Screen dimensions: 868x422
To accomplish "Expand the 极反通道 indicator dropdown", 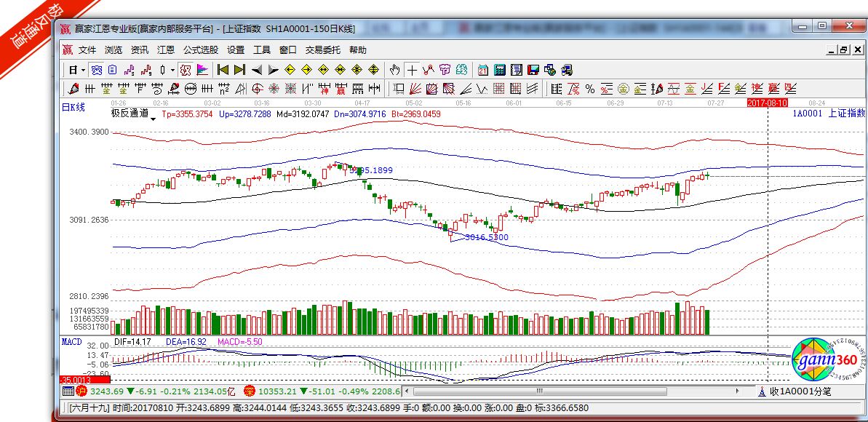I will tap(153, 117).
